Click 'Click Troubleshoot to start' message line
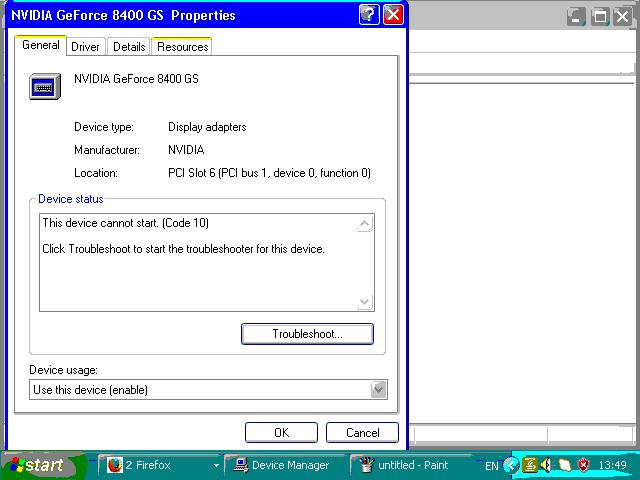Screen dimensions: 640x480 tap(184, 249)
